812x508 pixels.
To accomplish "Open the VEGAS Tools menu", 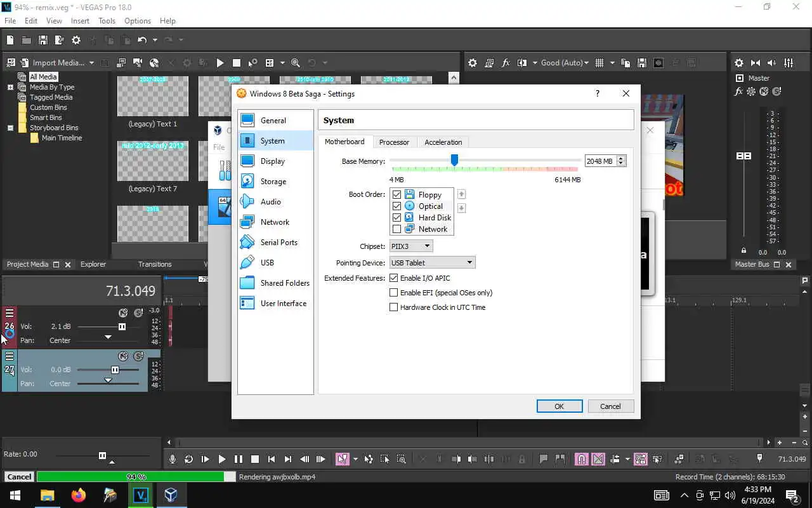I will pos(107,21).
